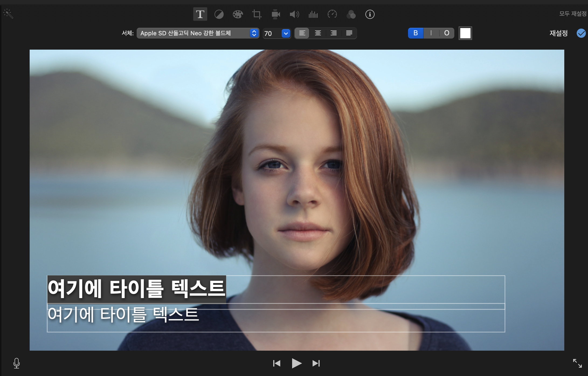Open the color balance adjustment tool
Viewport: 588px width, 376px height.
(x=219, y=14)
